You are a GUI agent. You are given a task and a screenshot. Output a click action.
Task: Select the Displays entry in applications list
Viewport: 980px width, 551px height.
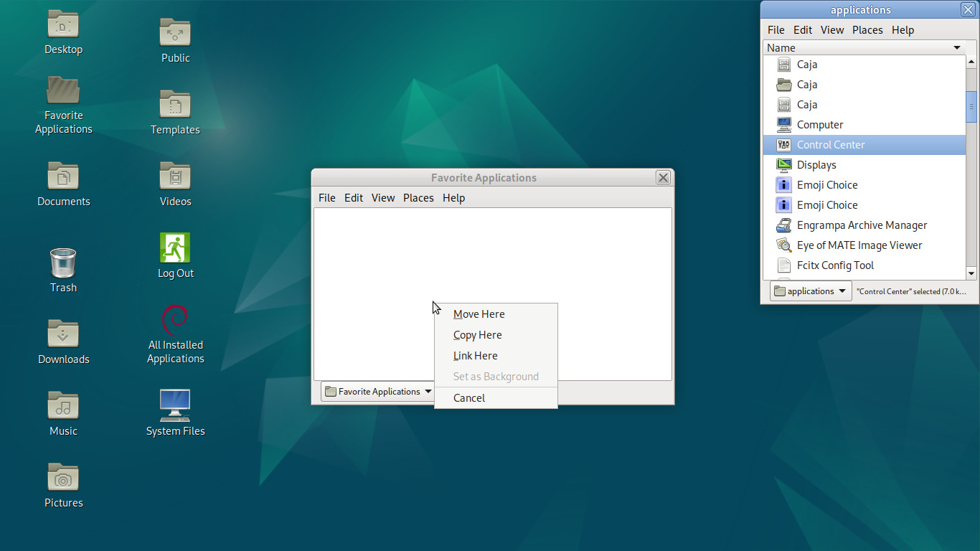click(x=864, y=165)
